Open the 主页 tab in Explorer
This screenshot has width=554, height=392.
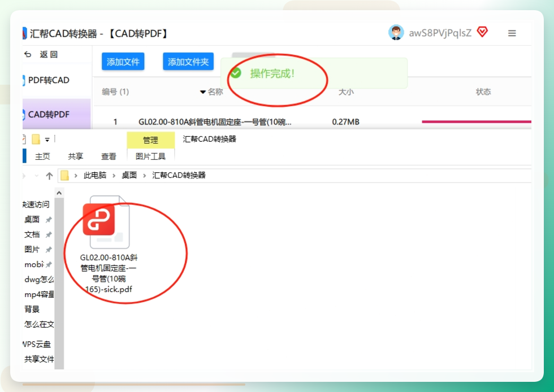pos(42,156)
